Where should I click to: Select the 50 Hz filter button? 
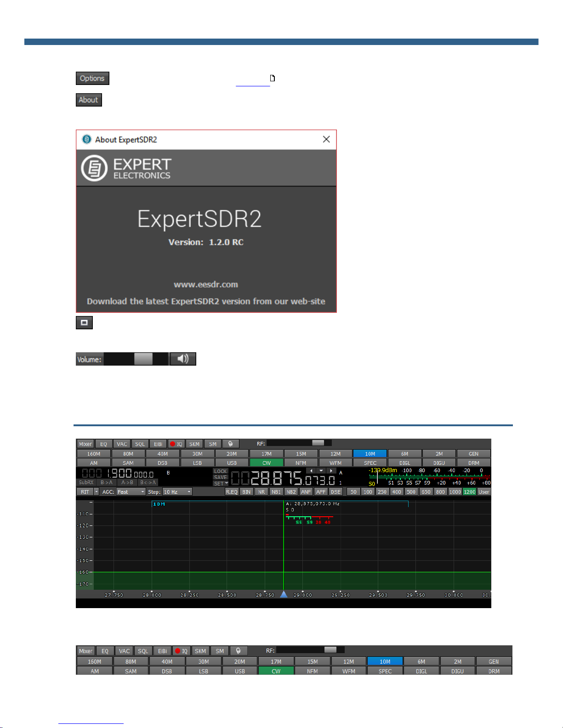(x=353, y=492)
